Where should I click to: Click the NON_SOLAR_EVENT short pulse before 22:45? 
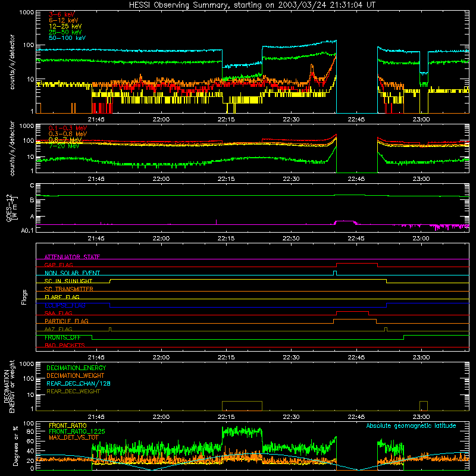pyautogui.click(x=335, y=273)
